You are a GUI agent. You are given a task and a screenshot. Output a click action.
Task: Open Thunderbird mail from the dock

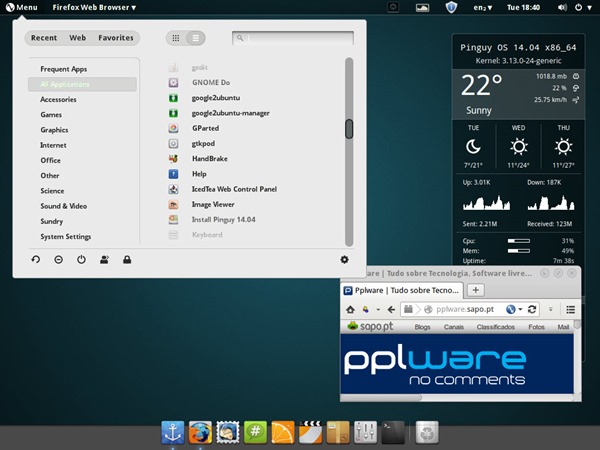coord(228,432)
